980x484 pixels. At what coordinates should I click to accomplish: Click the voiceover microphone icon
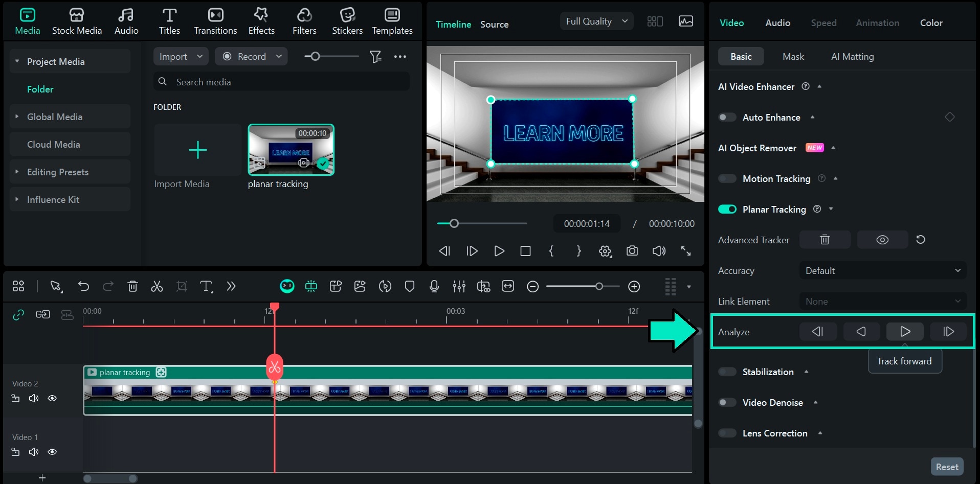coord(434,287)
